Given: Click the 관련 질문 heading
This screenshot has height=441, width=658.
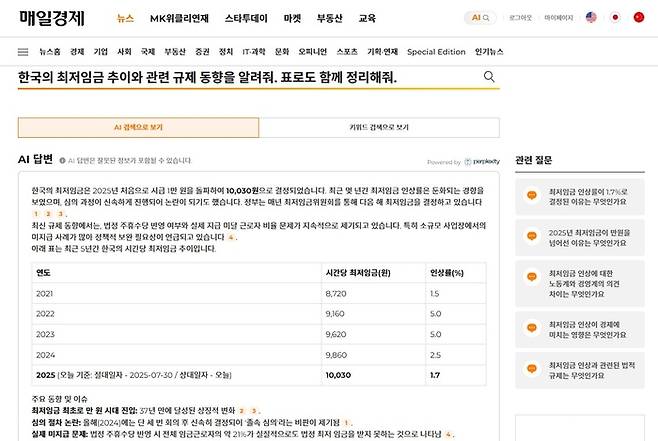Looking at the screenshot, I should point(533,160).
